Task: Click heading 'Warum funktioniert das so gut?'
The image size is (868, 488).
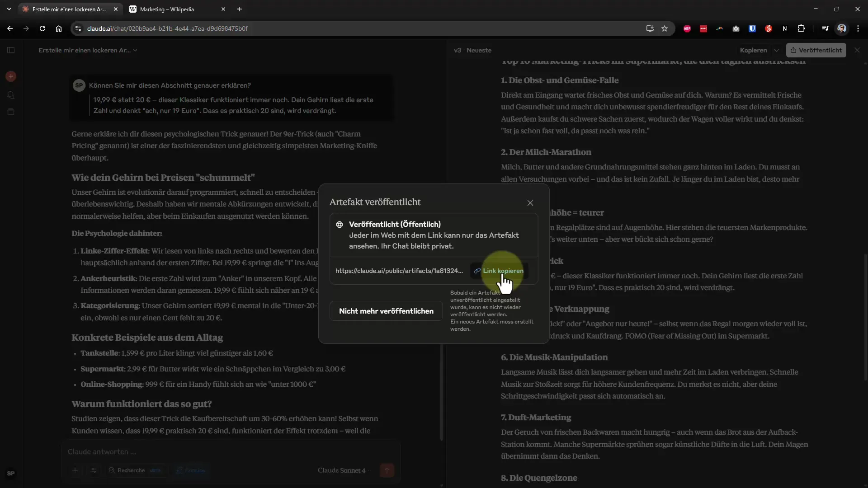Action: (142, 404)
